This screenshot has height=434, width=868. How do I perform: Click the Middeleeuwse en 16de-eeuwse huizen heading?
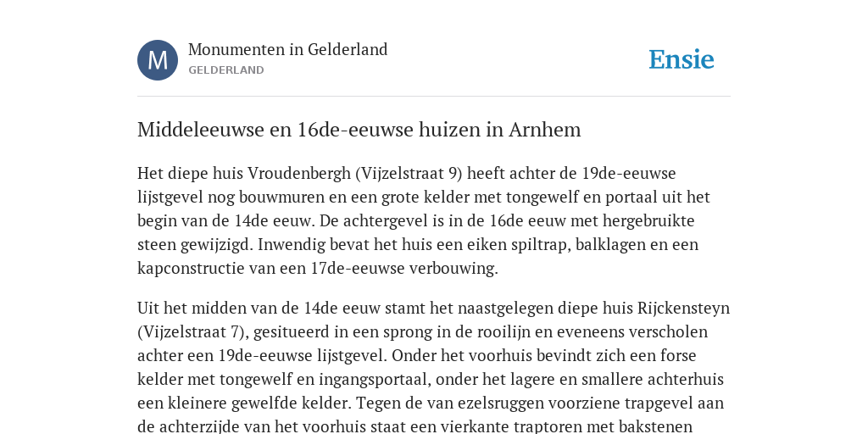pos(359,130)
